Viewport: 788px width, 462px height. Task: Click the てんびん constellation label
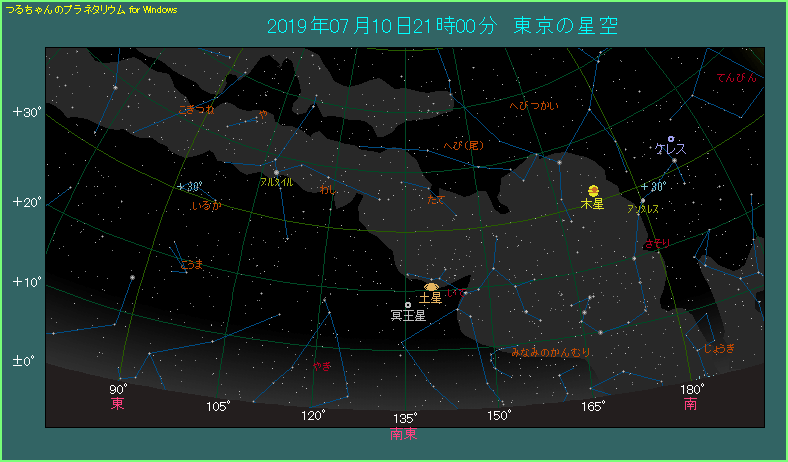point(736,78)
